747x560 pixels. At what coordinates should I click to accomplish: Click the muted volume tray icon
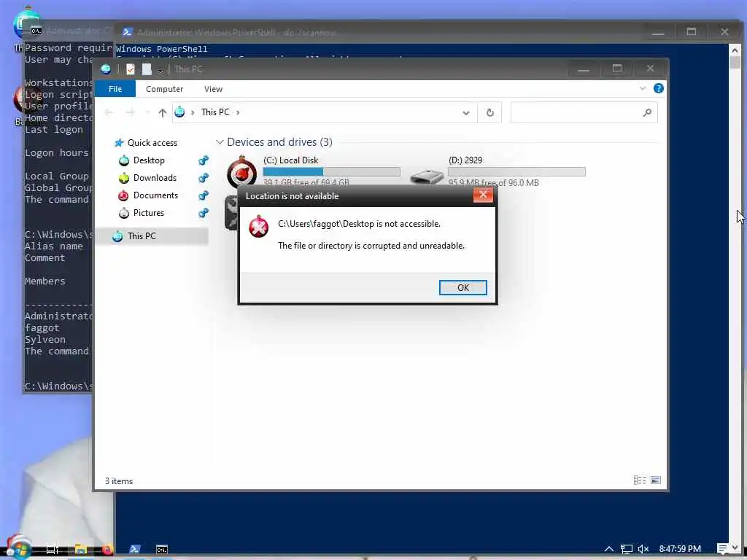pyautogui.click(x=643, y=549)
